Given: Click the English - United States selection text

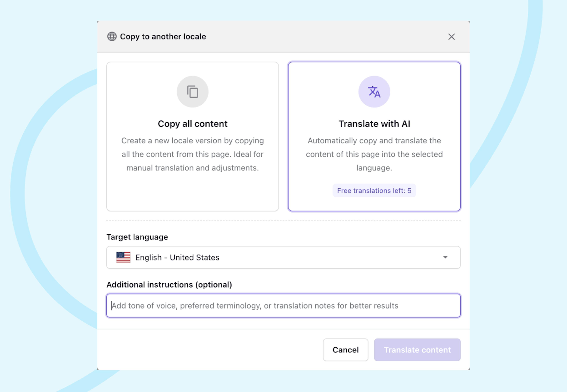Looking at the screenshot, I should coord(177,257).
